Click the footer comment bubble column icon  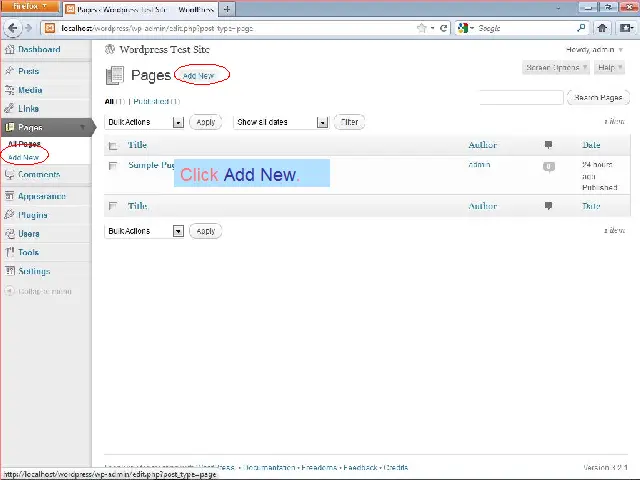pyautogui.click(x=549, y=206)
